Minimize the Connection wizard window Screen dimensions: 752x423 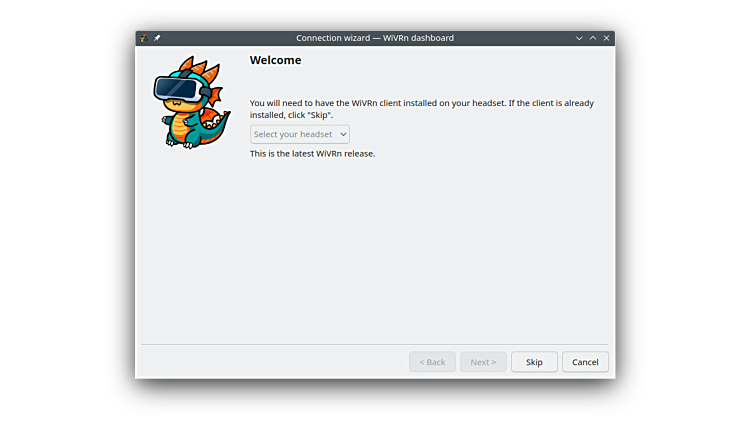click(579, 38)
